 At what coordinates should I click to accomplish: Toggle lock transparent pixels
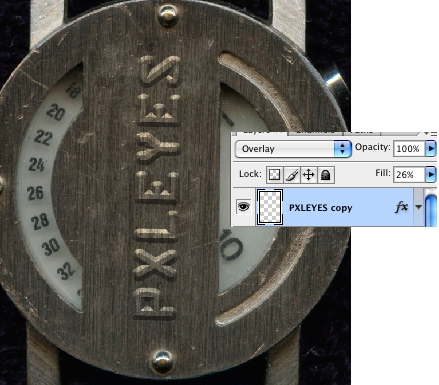point(274,175)
